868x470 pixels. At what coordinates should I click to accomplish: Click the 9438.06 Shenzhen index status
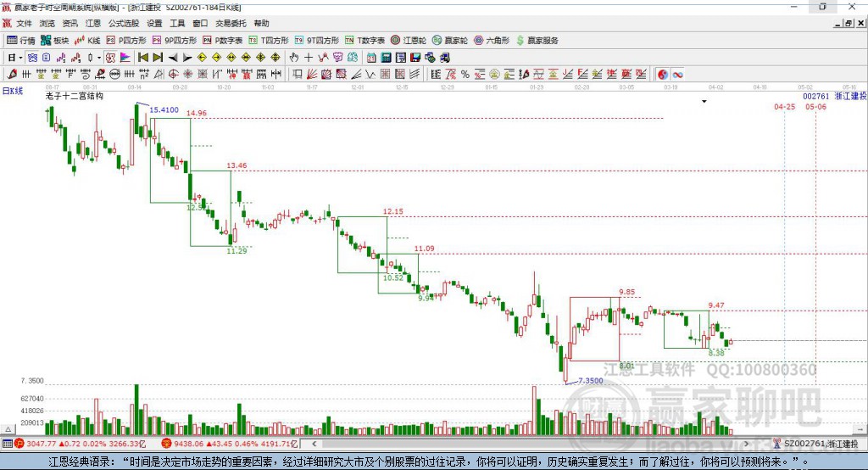tap(189, 444)
